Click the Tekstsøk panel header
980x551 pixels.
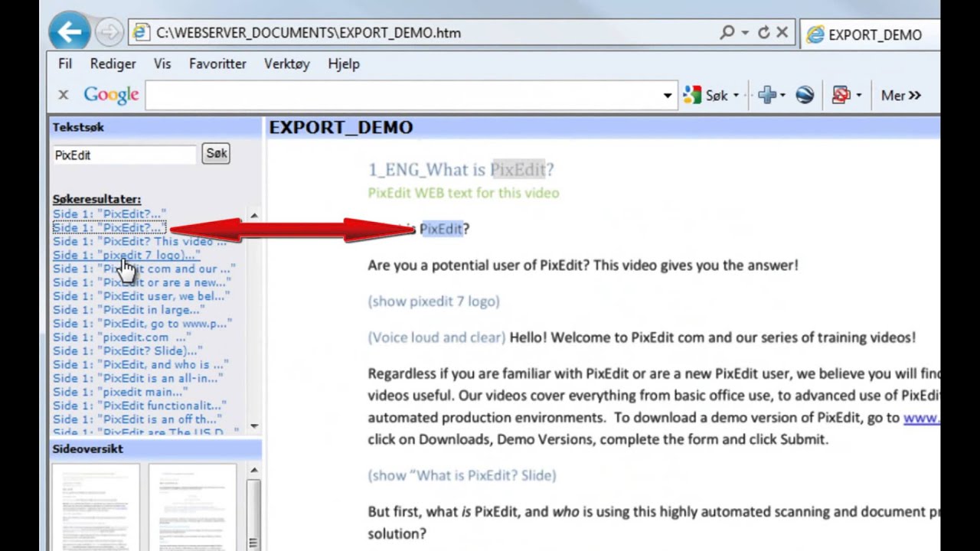156,127
